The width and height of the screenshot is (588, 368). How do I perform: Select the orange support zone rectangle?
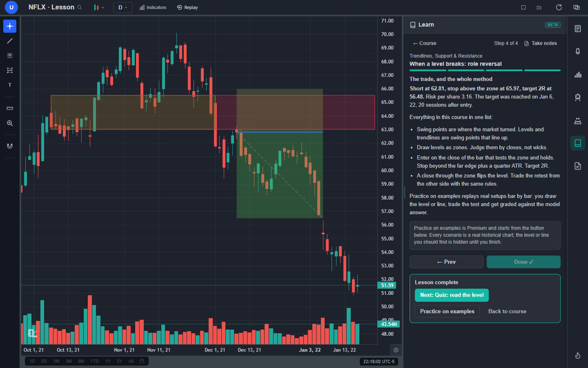pyautogui.click(x=133, y=112)
